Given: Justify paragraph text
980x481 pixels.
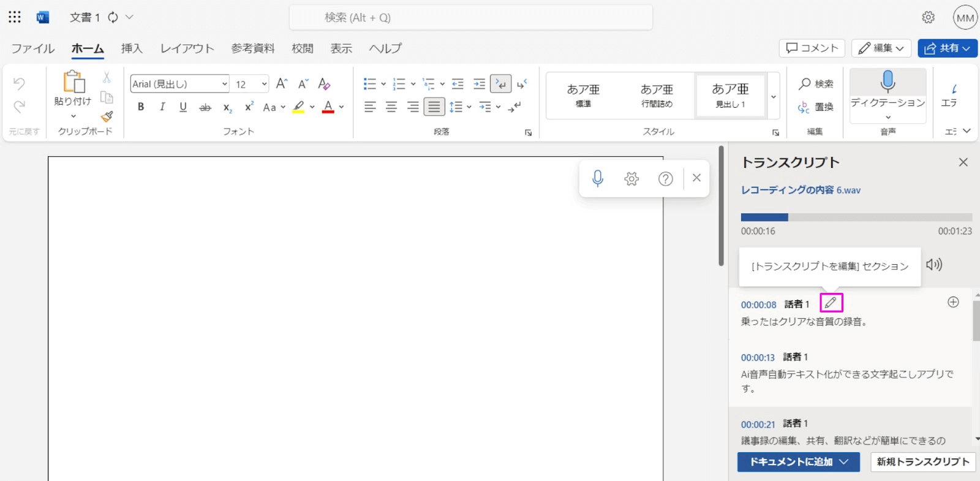Looking at the screenshot, I should pos(434,107).
